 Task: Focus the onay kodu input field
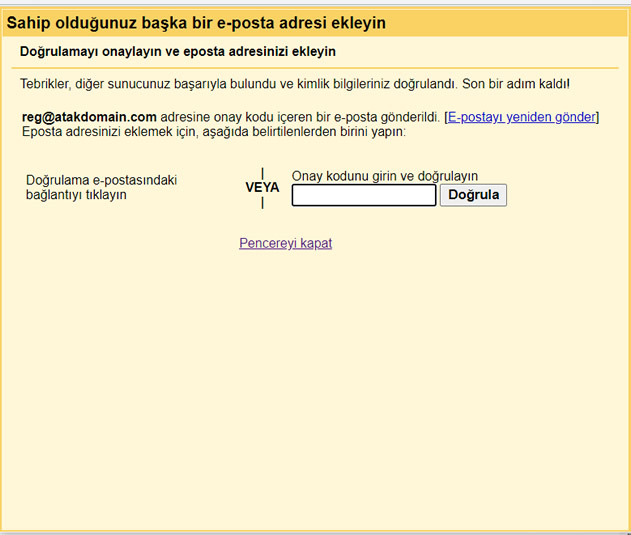click(364, 195)
